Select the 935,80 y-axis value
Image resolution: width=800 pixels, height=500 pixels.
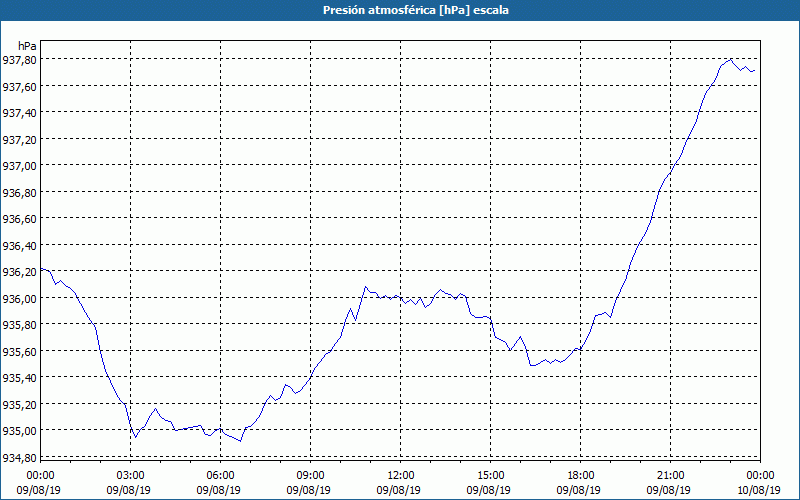[20, 325]
